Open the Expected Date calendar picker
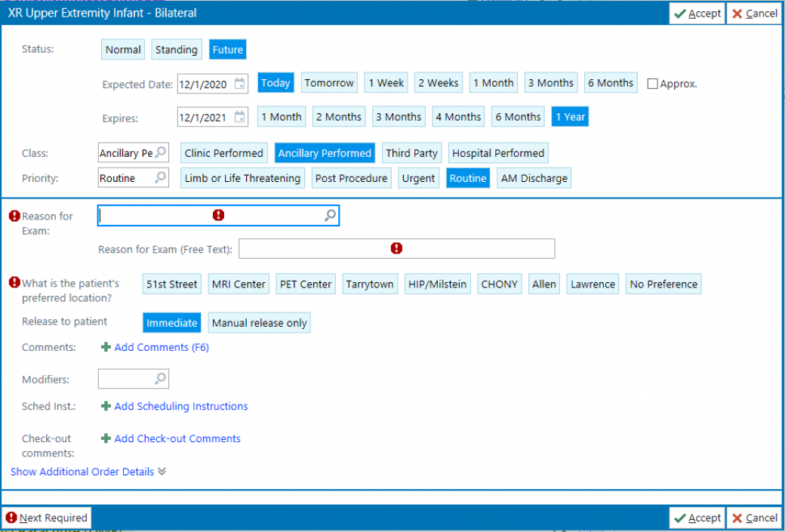 pyautogui.click(x=239, y=84)
